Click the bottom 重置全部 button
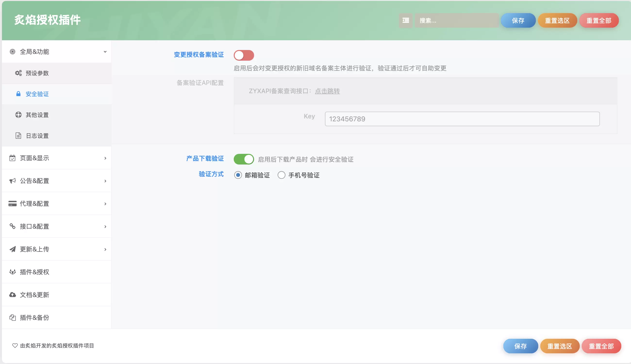 tap(601, 346)
